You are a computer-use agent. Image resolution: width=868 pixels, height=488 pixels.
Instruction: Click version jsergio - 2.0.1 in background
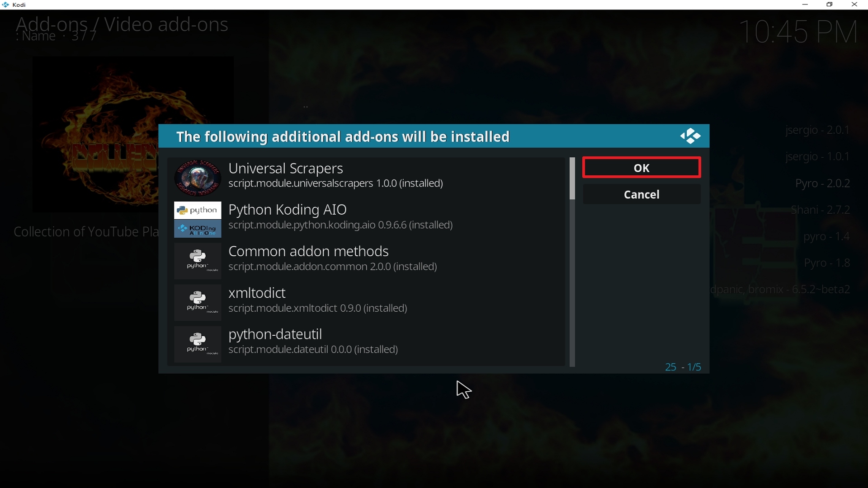818,131
